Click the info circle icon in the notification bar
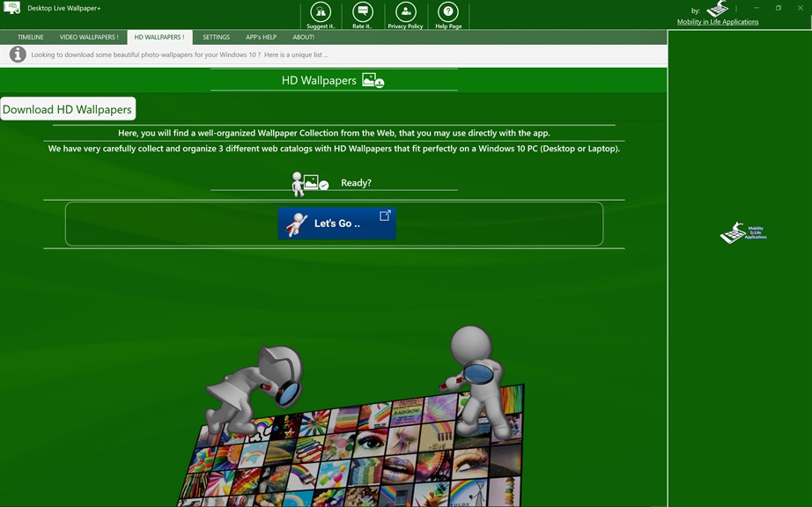Viewport: 812px width, 507px height. coord(18,55)
